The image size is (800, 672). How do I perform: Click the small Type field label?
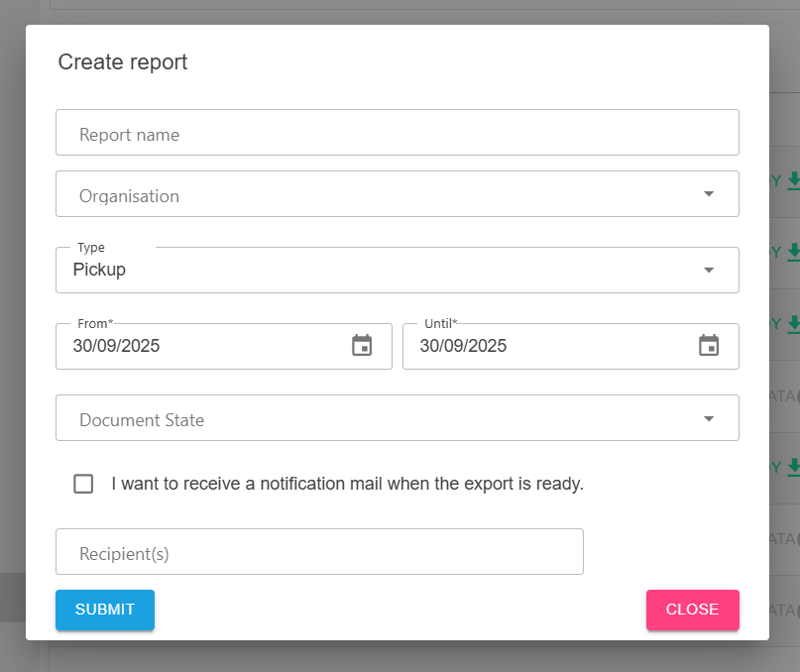(x=91, y=248)
